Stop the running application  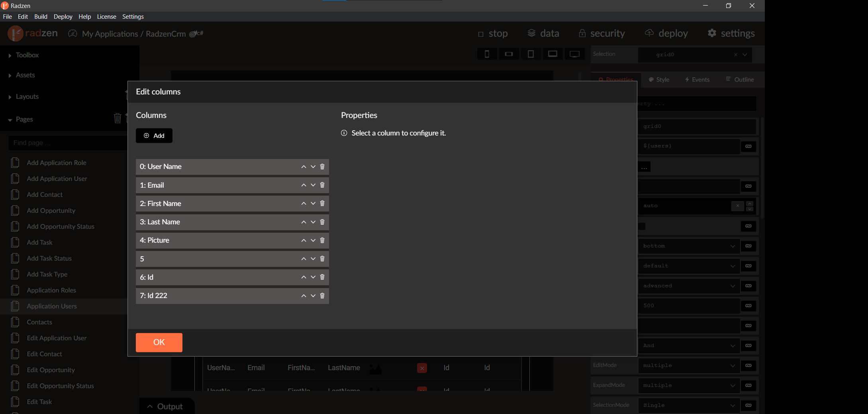click(x=493, y=33)
